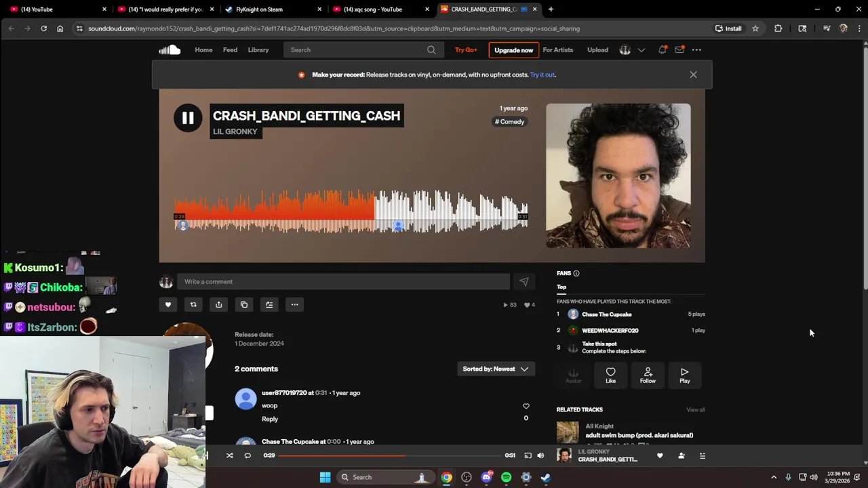Open the Comedy tag
The width and height of the screenshot is (868, 488).
509,122
